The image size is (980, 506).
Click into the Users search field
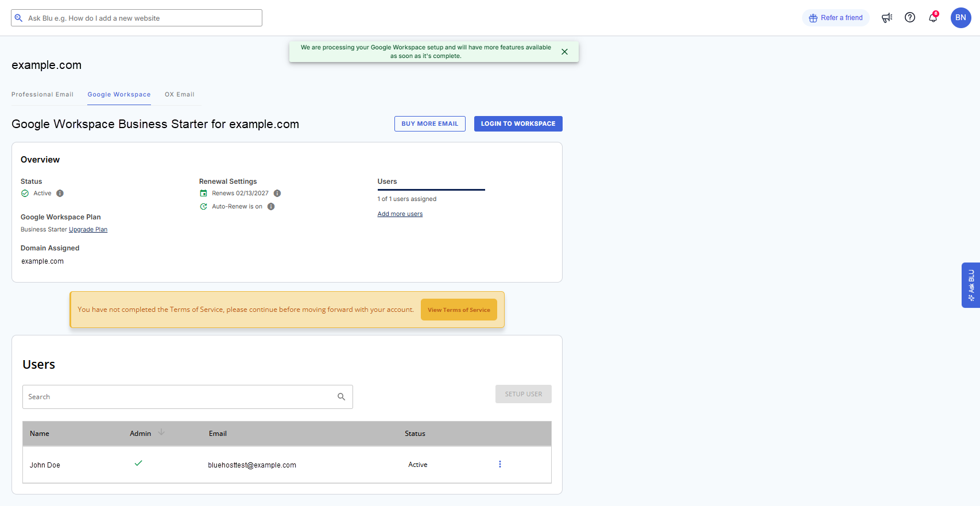(x=188, y=397)
